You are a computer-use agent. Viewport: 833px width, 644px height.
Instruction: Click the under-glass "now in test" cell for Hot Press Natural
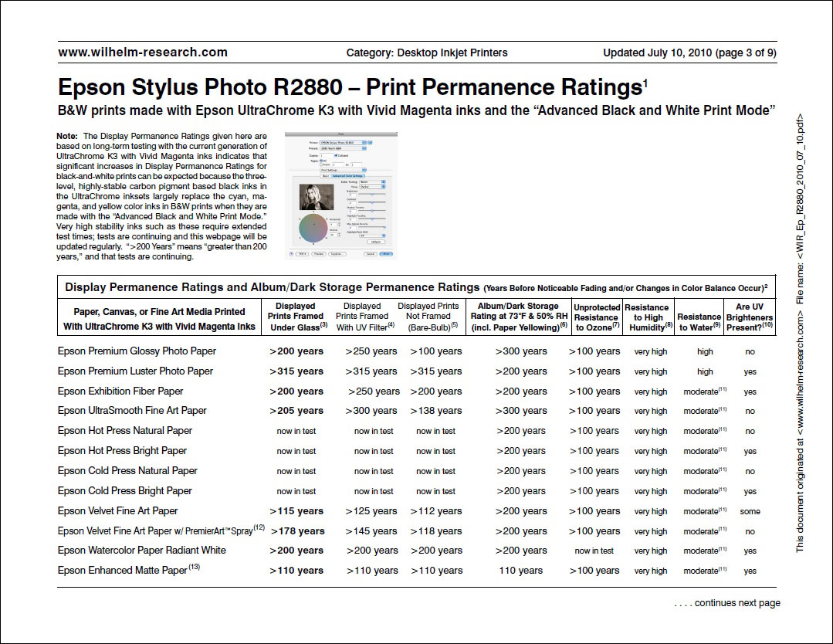click(x=296, y=432)
